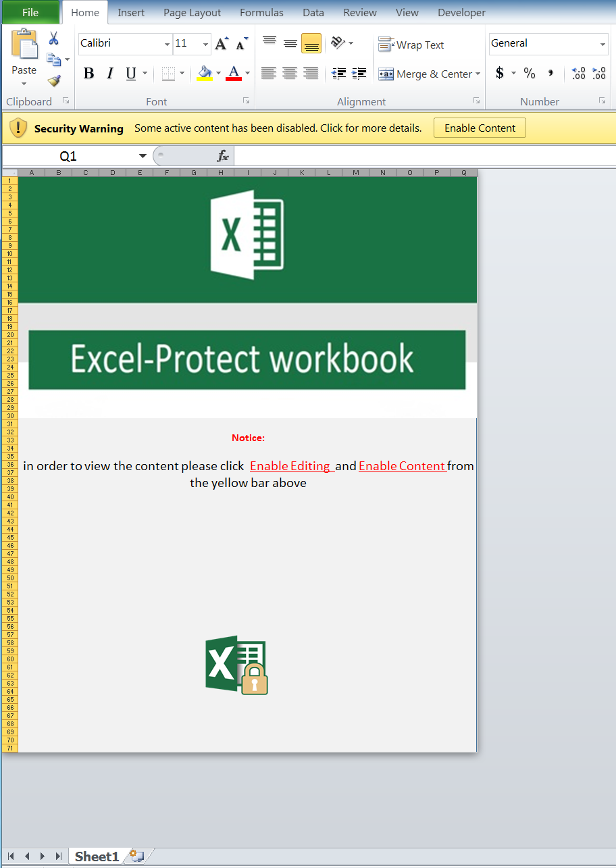Expand the Borders dropdown arrow
Viewport: 616px width, 868px height.
pyautogui.click(x=183, y=74)
